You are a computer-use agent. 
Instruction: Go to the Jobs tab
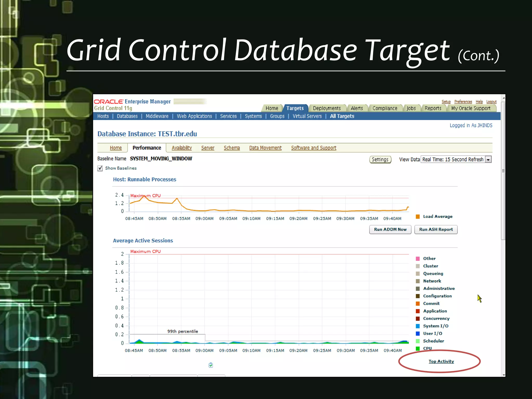(x=411, y=108)
